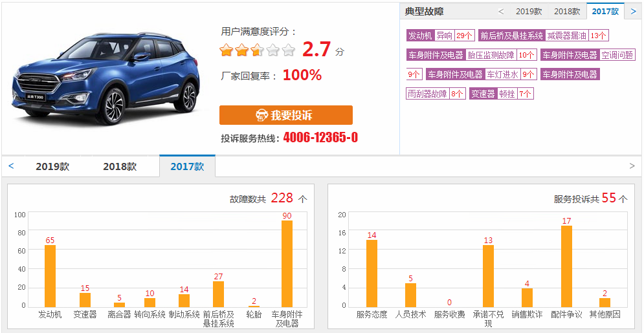Image resolution: width=644 pixels, height=333 pixels.
Task: Open the 雨刮器故障 fault tag
Action: tap(427, 94)
